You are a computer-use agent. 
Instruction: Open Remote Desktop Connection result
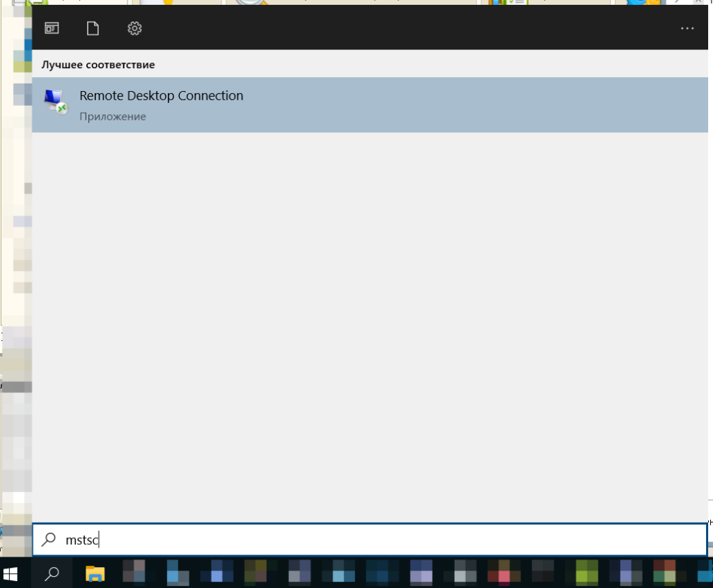pyautogui.click(x=370, y=105)
